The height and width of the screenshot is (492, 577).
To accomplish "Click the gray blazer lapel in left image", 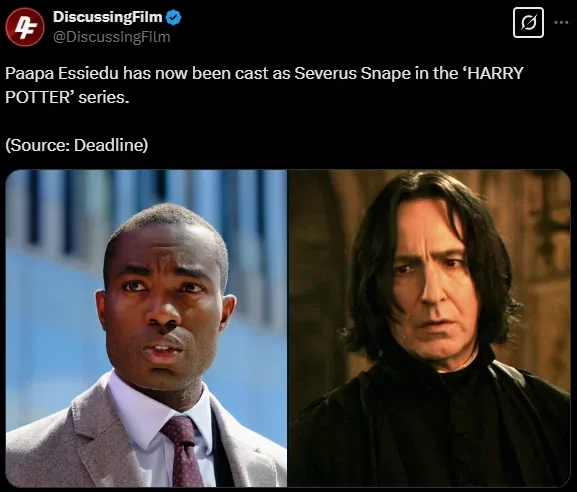I will [x=92, y=434].
